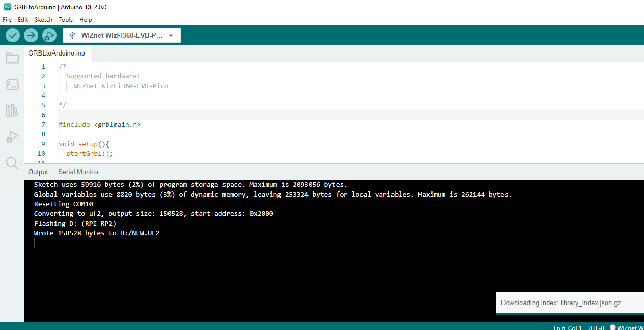Click the Upload arrow button
Screen dimensions: 644x330
(31, 35)
